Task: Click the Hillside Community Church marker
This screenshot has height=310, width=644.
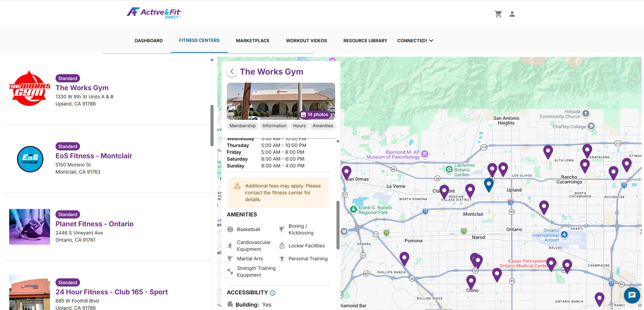Action: (x=585, y=113)
